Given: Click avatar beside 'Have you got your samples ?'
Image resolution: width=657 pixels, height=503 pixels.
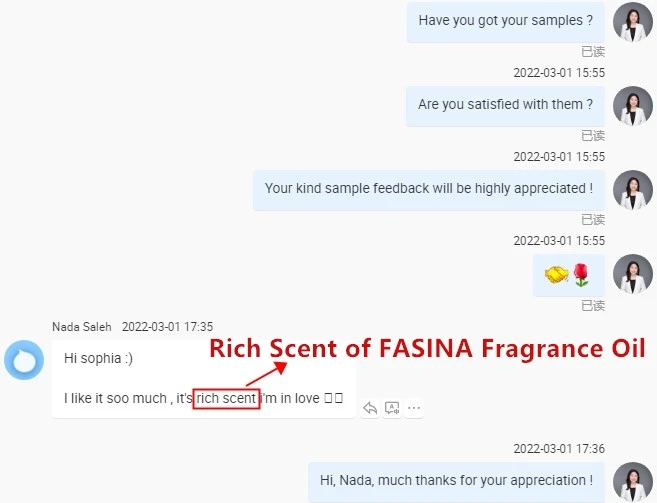Looking at the screenshot, I should pos(632,22).
